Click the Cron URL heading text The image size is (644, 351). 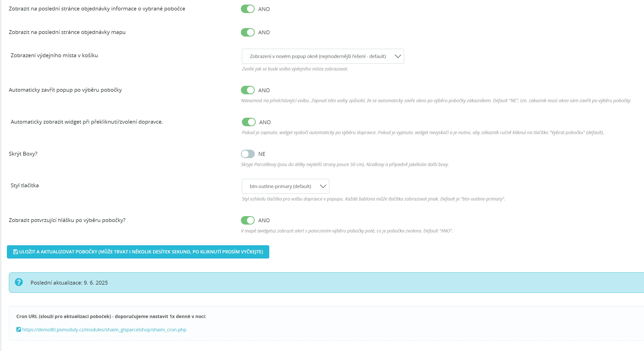click(x=111, y=316)
